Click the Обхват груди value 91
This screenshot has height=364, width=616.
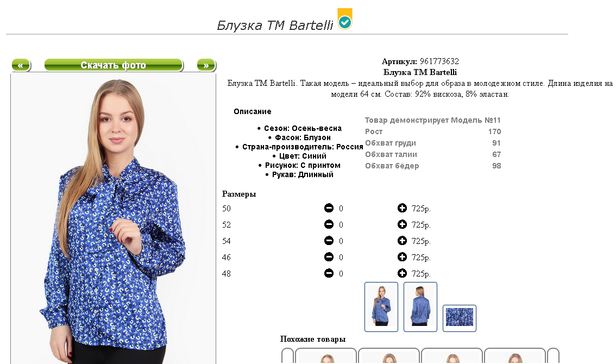pos(496,143)
